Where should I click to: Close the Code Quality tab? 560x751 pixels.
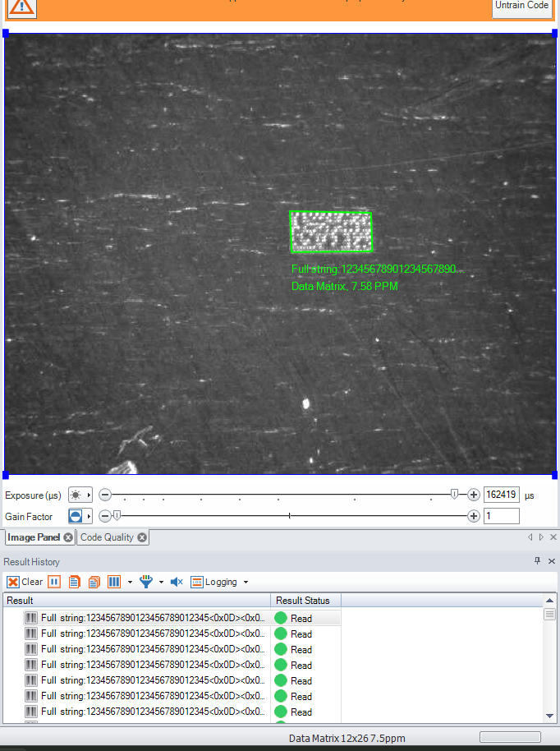click(142, 537)
